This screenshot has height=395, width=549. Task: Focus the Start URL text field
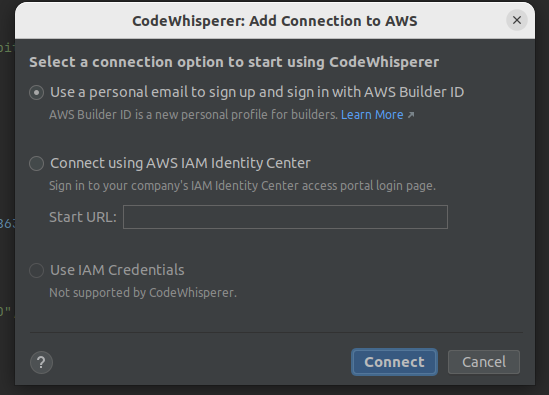pos(285,217)
